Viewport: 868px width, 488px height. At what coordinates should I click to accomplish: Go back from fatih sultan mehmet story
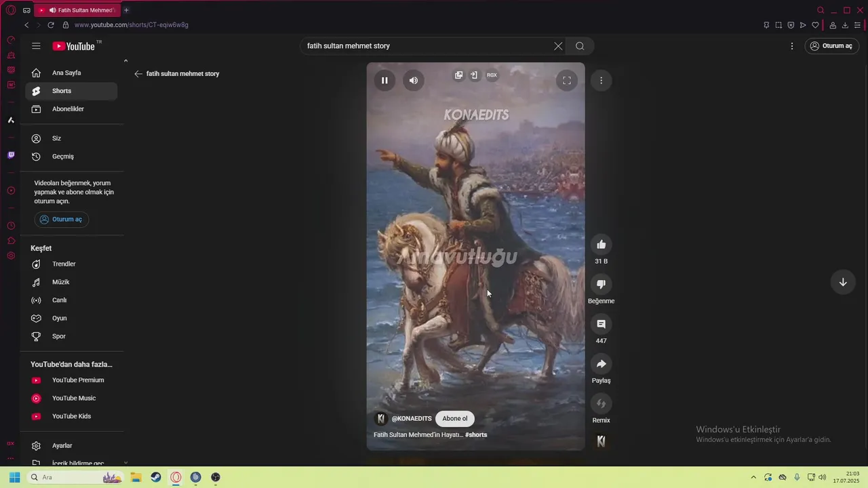click(138, 74)
